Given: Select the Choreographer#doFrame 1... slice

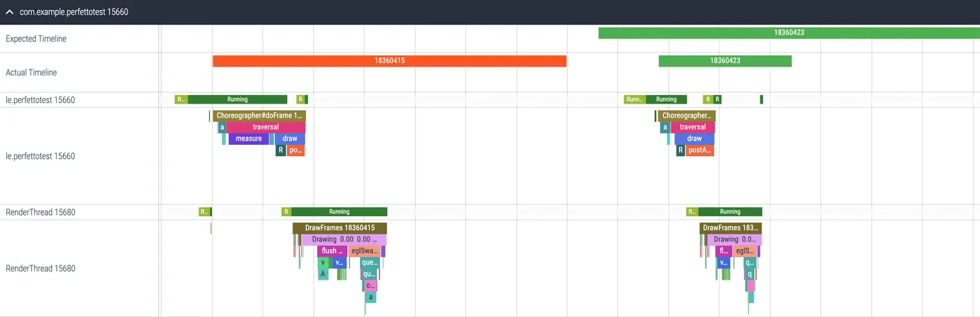Looking at the screenshot, I should 259,115.
